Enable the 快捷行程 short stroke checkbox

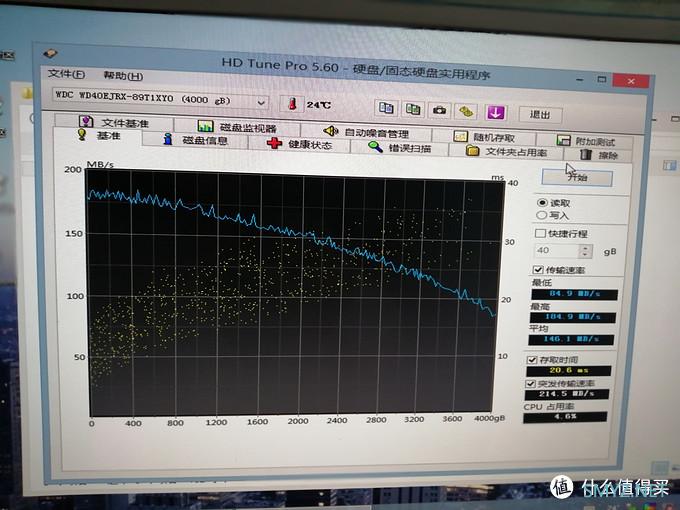(x=540, y=233)
